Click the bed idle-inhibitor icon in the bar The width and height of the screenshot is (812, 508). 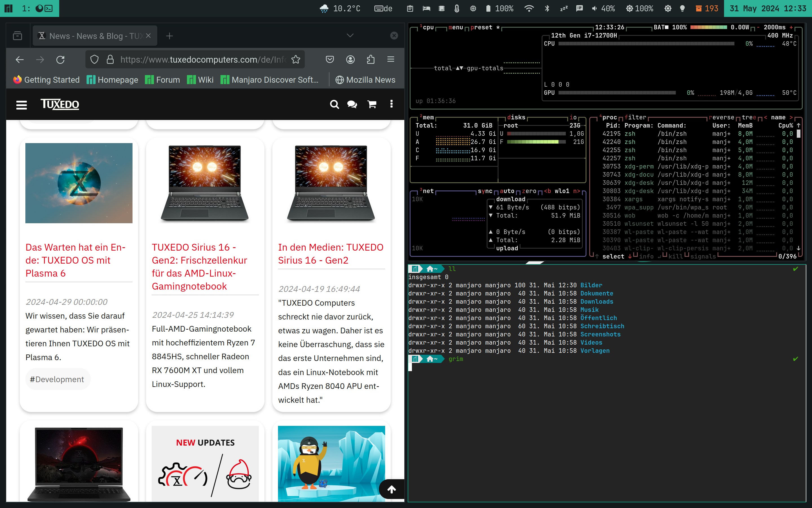427,8
